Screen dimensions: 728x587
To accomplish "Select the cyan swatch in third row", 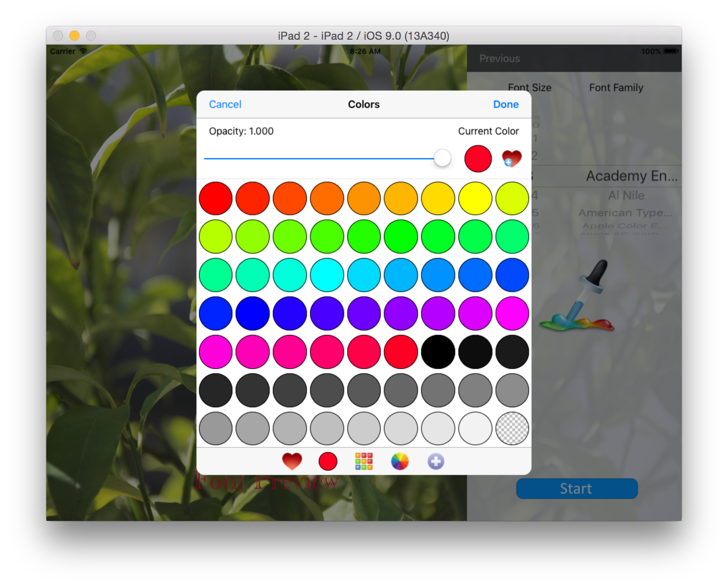I will point(327,275).
